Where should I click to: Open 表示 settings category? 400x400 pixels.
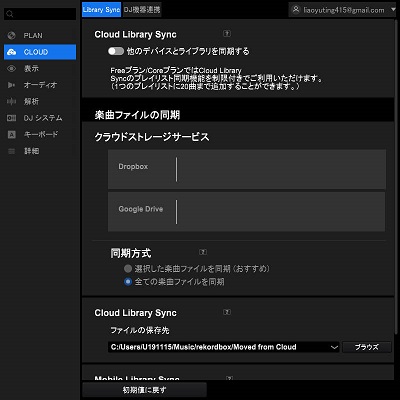[40, 69]
